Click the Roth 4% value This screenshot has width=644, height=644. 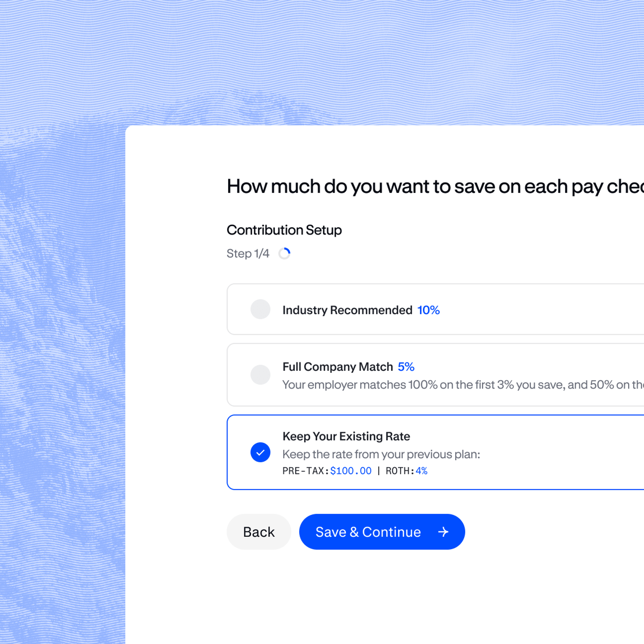tap(421, 471)
